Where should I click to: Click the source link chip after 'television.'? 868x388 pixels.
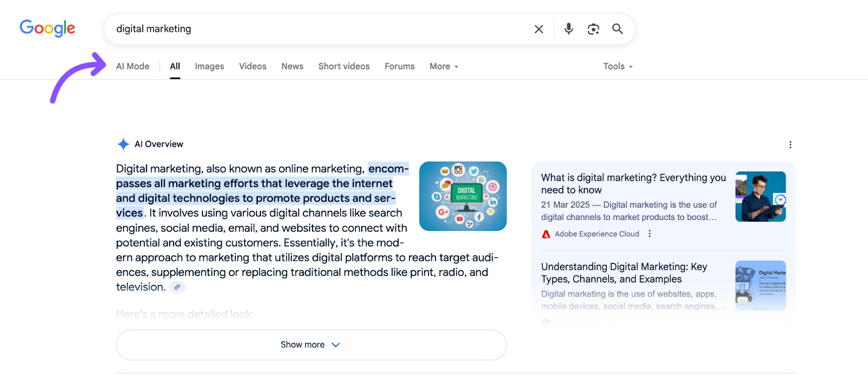pos(177,287)
